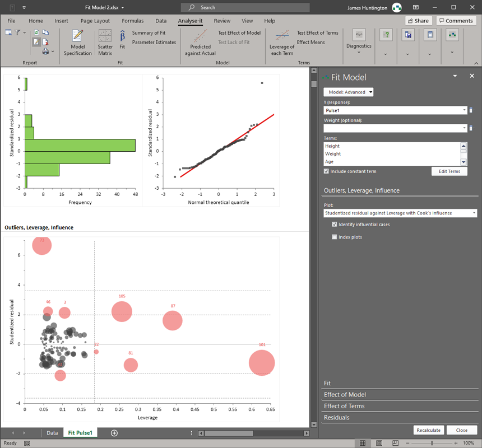The image size is (482, 448).
Task: Open the Formulas ribbon tab
Action: pos(132,21)
